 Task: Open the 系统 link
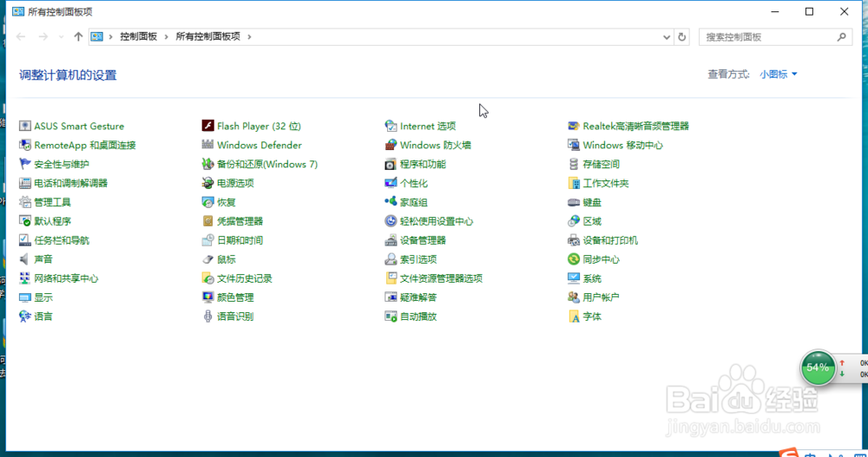click(592, 278)
